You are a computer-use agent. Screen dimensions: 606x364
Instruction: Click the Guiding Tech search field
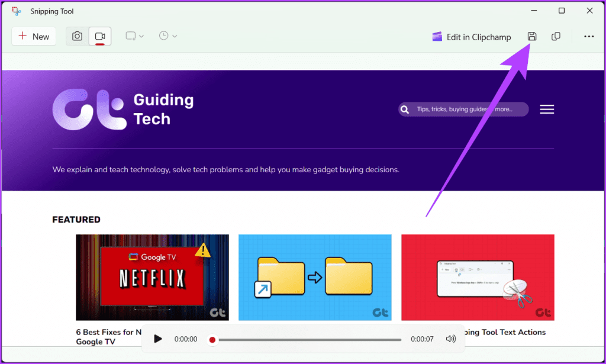[463, 109]
